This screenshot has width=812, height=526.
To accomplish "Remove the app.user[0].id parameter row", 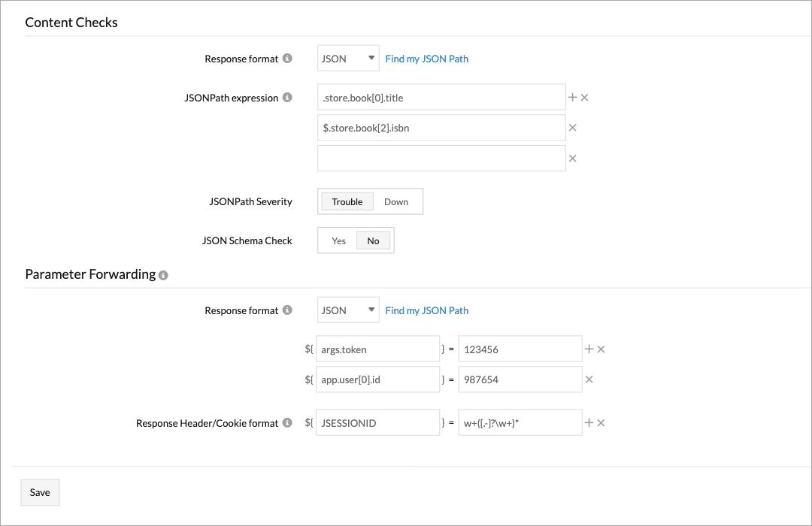I will [589, 379].
